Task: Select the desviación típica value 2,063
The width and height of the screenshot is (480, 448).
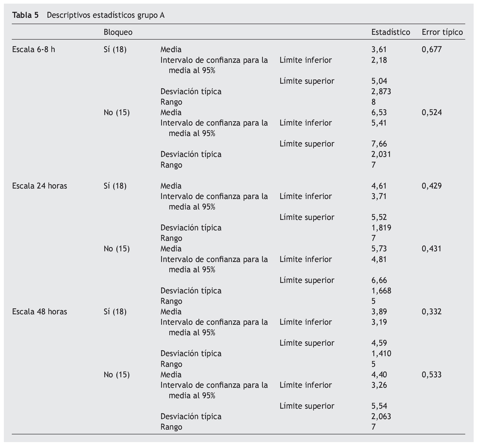Action: pyautogui.click(x=381, y=416)
